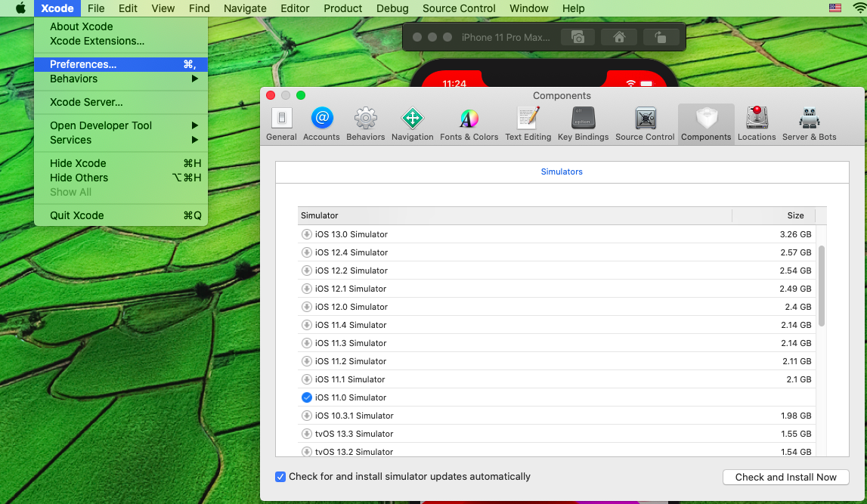The height and width of the screenshot is (504, 867).
Task: Download the iOS 12.0 Simulator
Action: [x=306, y=307]
